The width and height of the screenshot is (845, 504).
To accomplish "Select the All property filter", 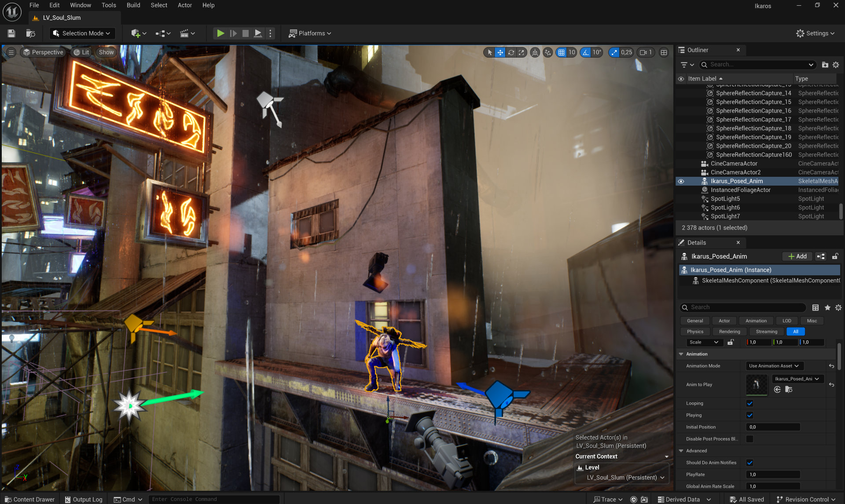I will click(796, 332).
